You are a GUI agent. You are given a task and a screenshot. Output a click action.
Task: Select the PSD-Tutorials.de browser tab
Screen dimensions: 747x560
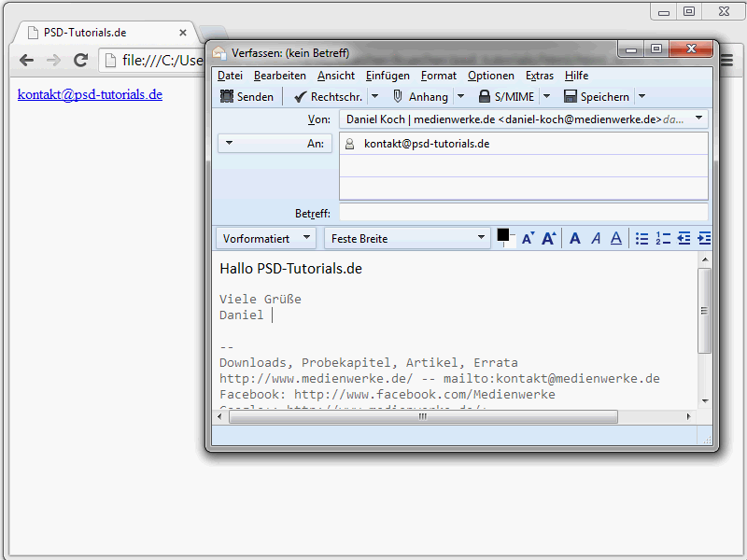click(x=104, y=33)
